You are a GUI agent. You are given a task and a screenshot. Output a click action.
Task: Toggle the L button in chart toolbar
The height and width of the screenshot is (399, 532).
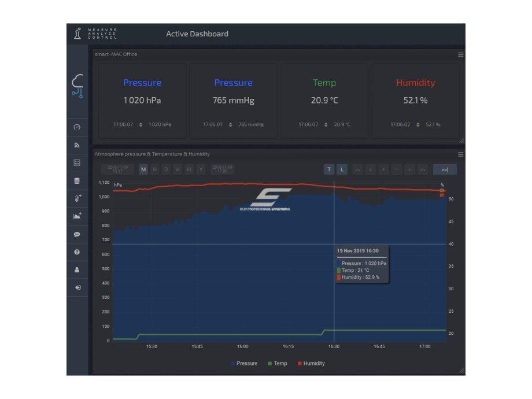342,169
